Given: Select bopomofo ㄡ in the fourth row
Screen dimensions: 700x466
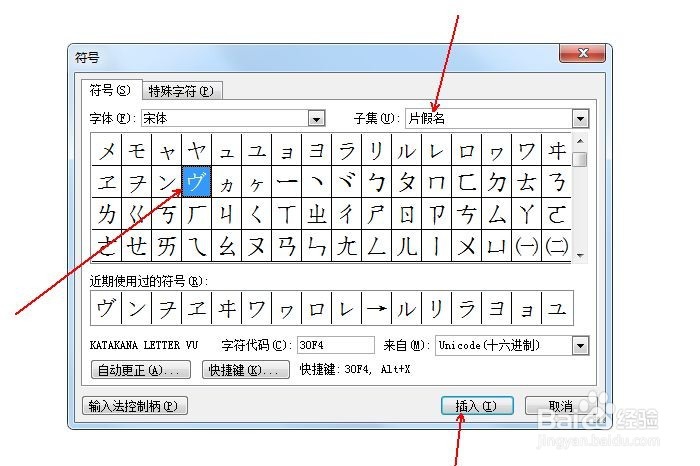Looking at the screenshot, I should pos(256,245).
